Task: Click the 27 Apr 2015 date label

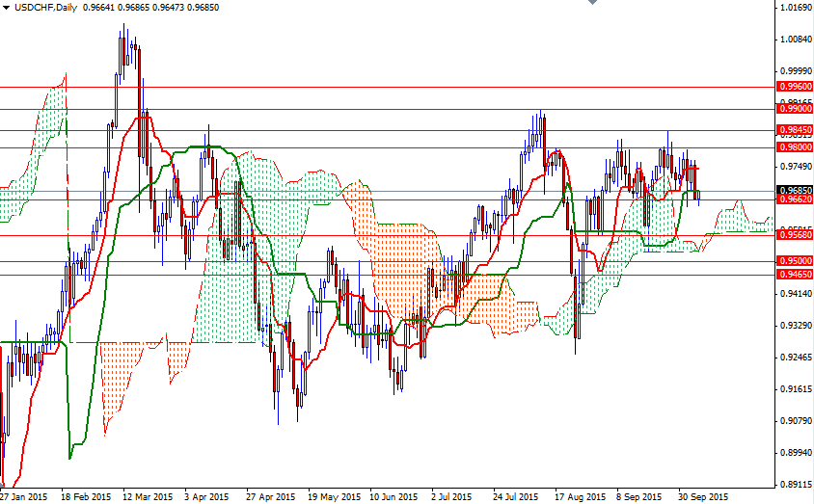Action: tap(270, 497)
